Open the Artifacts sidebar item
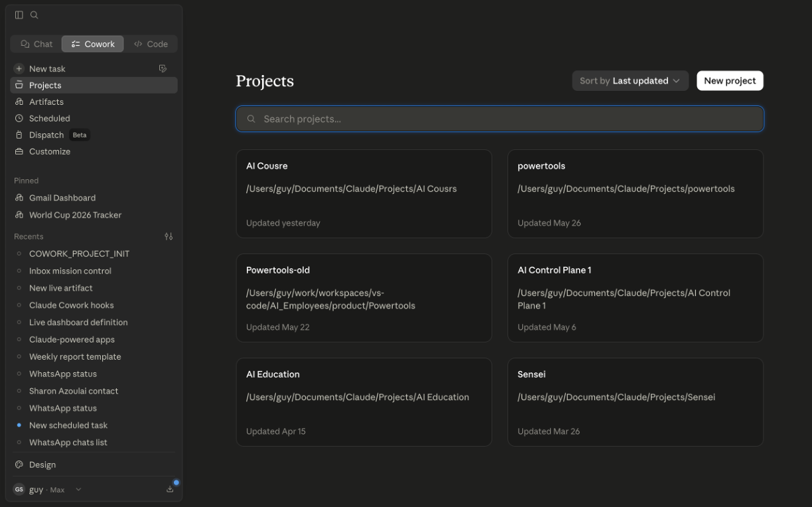The height and width of the screenshot is (507, 812). click(x=94, y=102)
